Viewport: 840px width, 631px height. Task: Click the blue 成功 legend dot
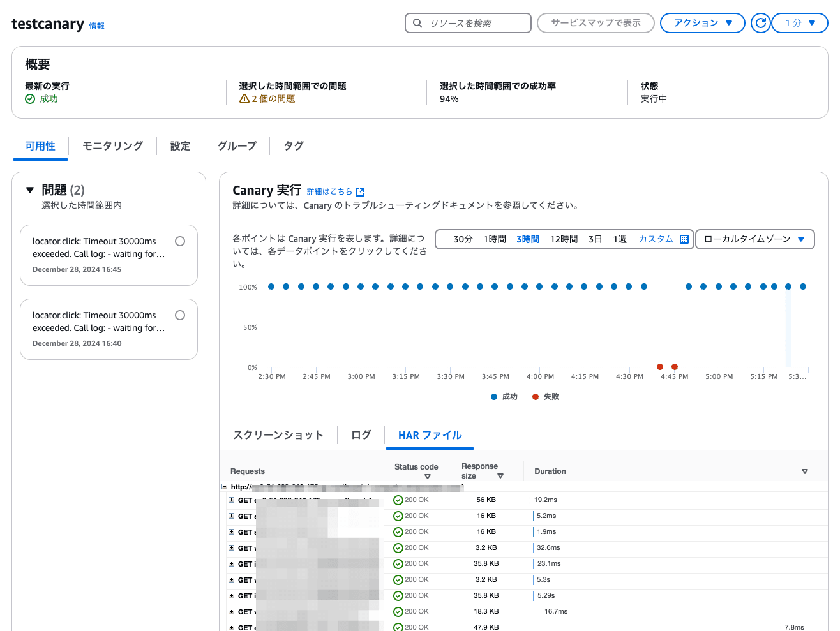pyautogui.click(x=494, y=397)
